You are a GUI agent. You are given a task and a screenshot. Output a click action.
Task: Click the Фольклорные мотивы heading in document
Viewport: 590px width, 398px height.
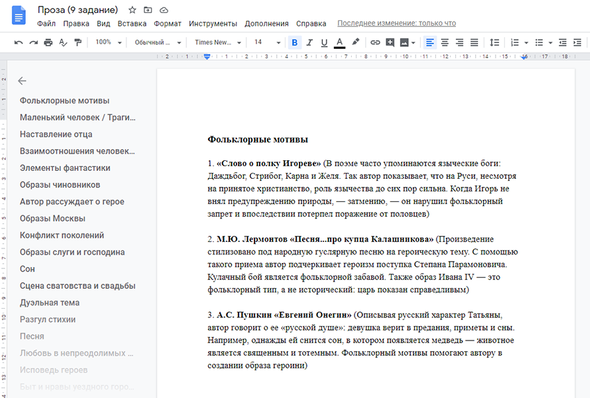coord(258,140)
